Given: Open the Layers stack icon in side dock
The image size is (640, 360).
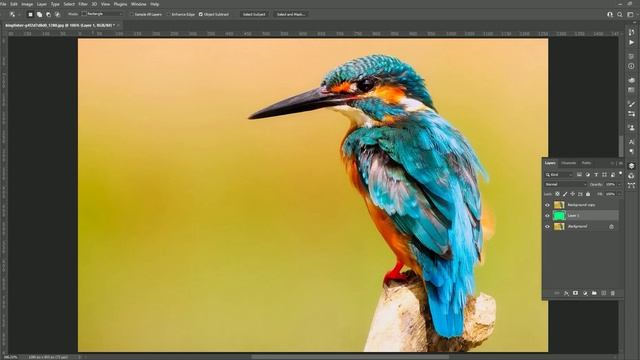Looking at the screenshot, I should point(631,166).
